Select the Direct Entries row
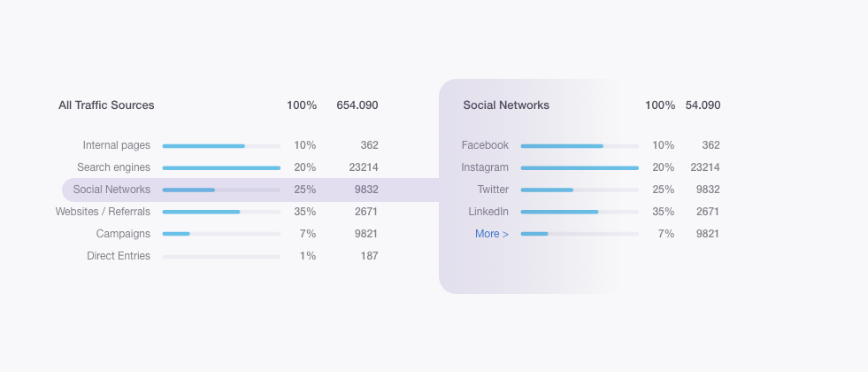Screen dimensions: 868x372 coord(119,256)
